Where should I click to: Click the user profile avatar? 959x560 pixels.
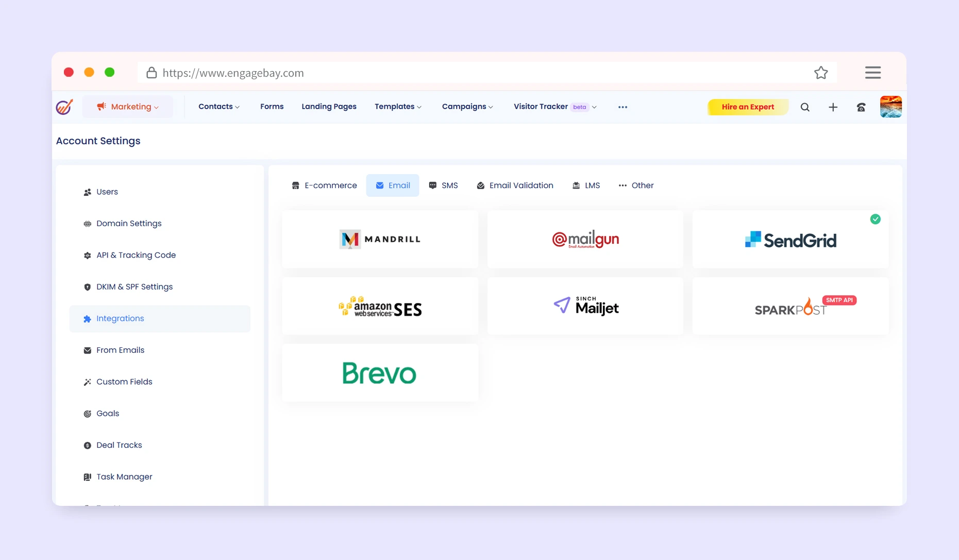(890, 107)
